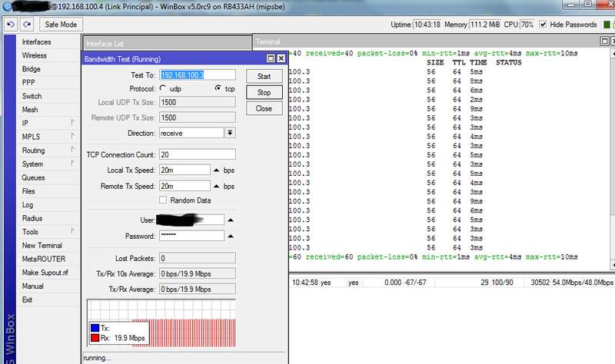This screenshot has width=615, height=364.
Task: Enable the Random Data checkbox
Action: [163, 200]
